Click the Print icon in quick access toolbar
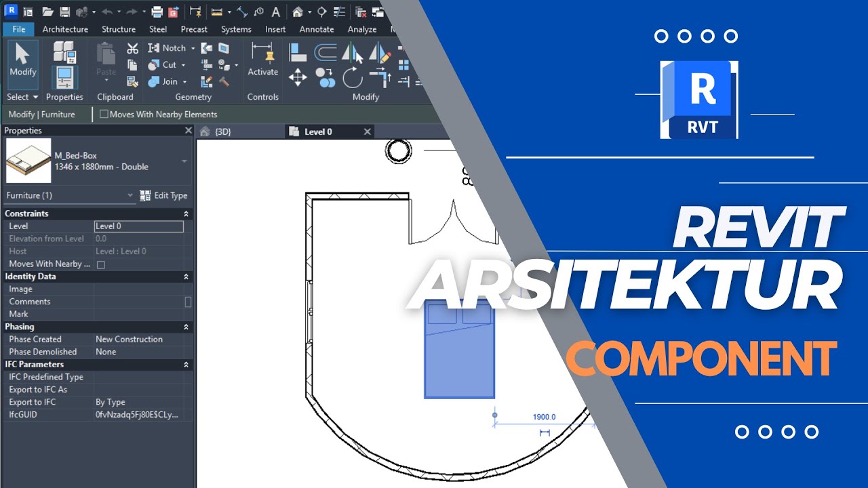Viewport: 868px width, 488px height. (x=157, y=12)
